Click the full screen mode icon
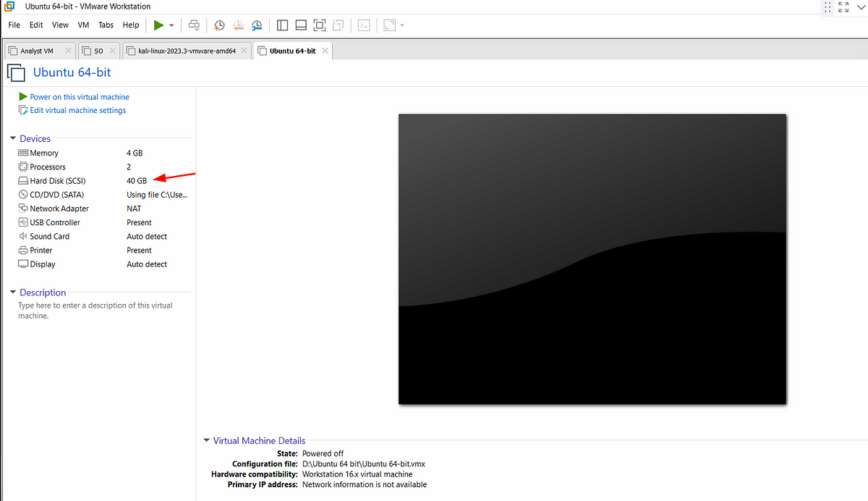The width and height of the screenshot is (868, 501). coord(320,25)
